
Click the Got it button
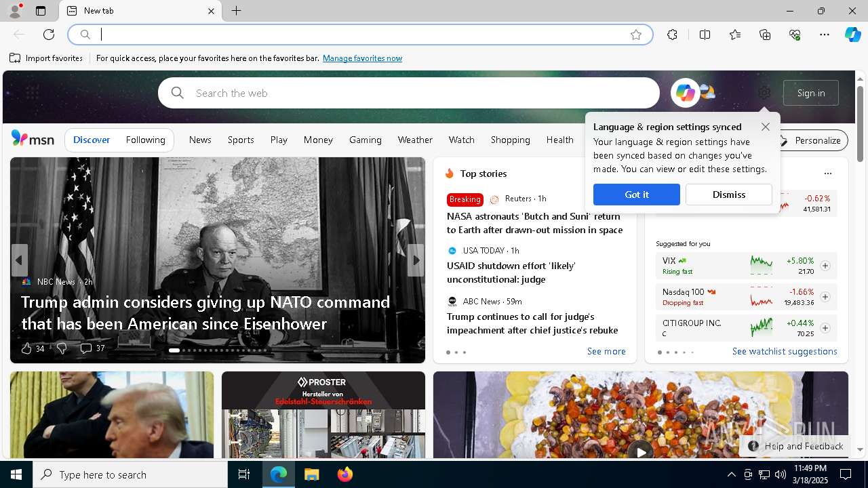click(637, 195)
